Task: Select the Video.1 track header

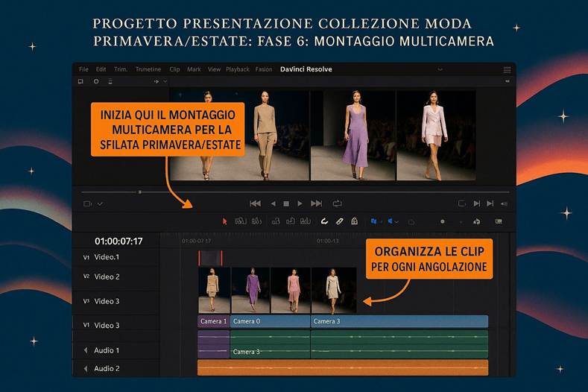Action: 116,257
